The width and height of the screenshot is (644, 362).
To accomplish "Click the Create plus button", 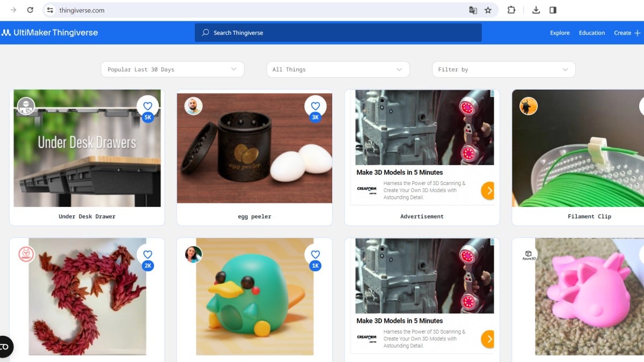I will tap(627, 33).
